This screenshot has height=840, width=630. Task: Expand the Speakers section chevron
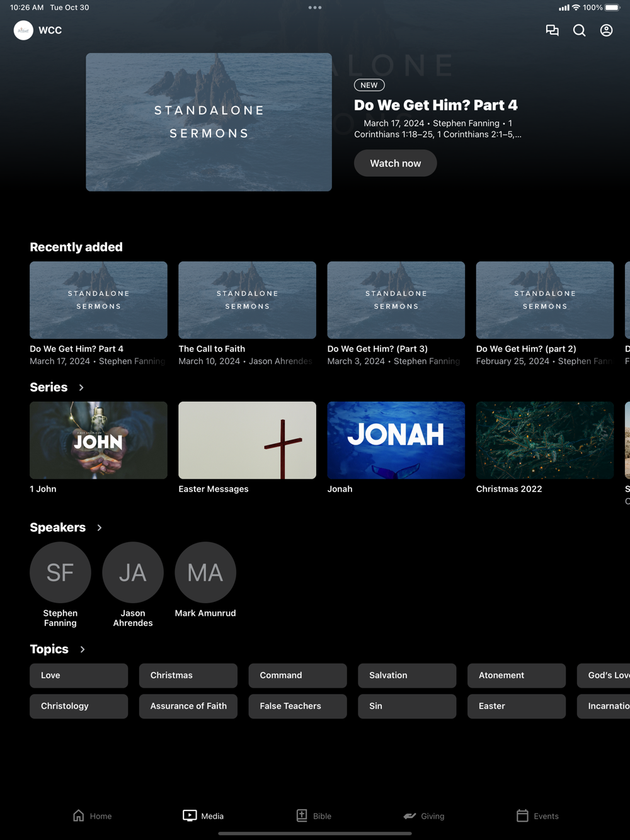tap(100, 528)
